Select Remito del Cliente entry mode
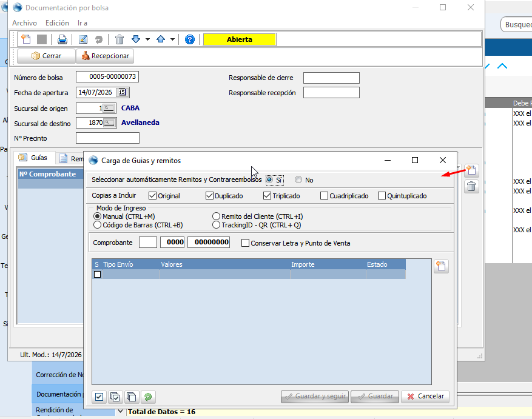The height and width of the screenshot is (419, 532). (216, 216)
